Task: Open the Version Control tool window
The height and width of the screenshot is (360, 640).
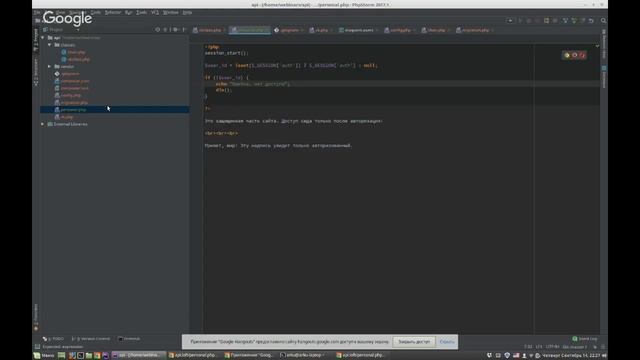Action: (x=91, y=339)
